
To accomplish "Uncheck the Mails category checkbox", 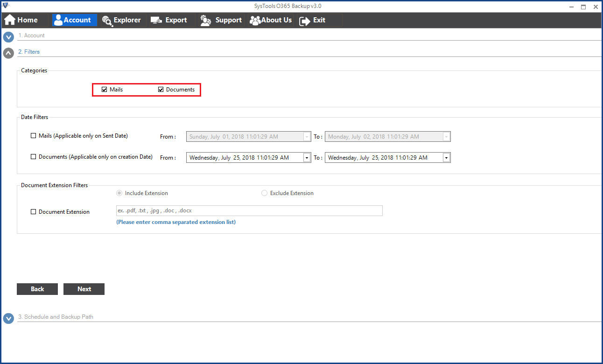I will point(105,90).
